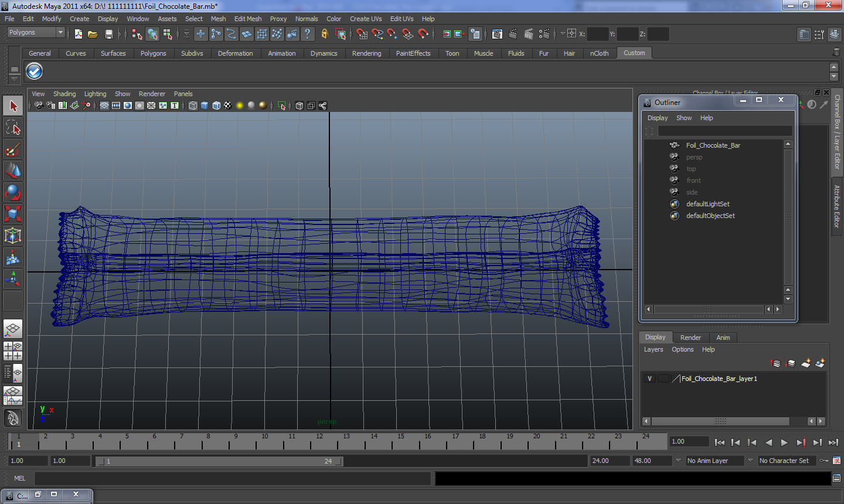The width and height of the screenshot is (844, 504).
Task: Open the Polygons menu set dropdown
Action: point(36,32)
